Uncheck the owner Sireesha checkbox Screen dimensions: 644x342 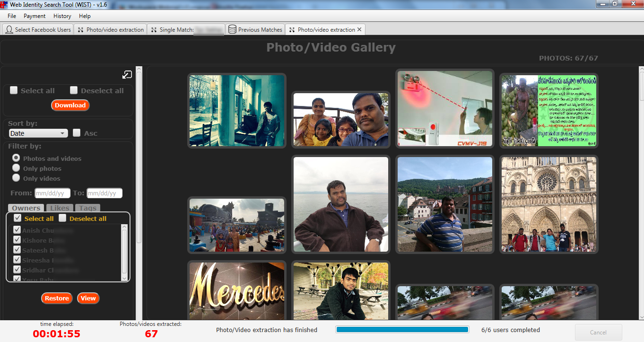[17, 260]
